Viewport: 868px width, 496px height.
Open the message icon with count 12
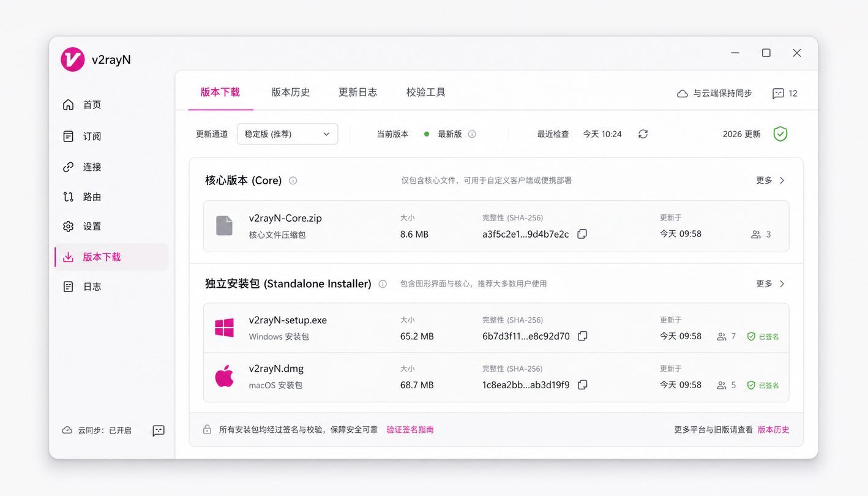[778, 94]
